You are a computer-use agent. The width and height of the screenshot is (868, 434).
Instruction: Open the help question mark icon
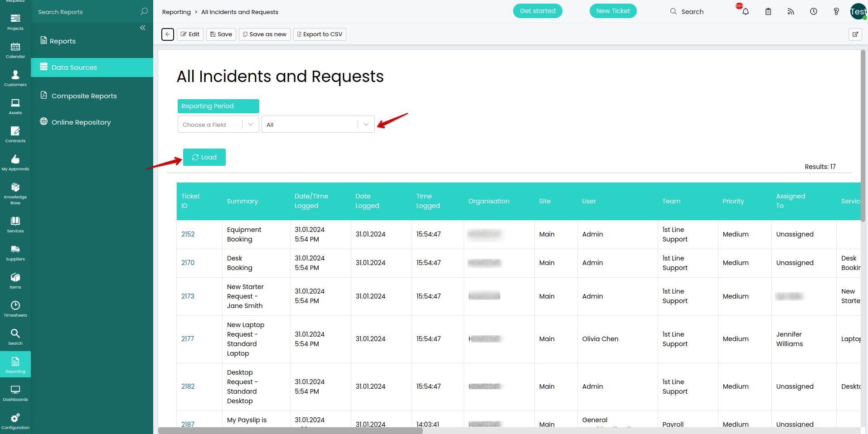(836, 12)
